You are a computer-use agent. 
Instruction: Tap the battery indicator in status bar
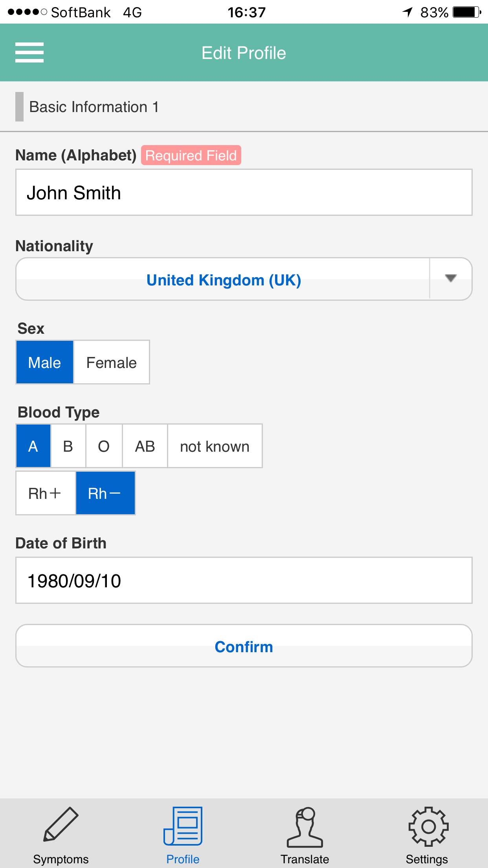[467, 12]
